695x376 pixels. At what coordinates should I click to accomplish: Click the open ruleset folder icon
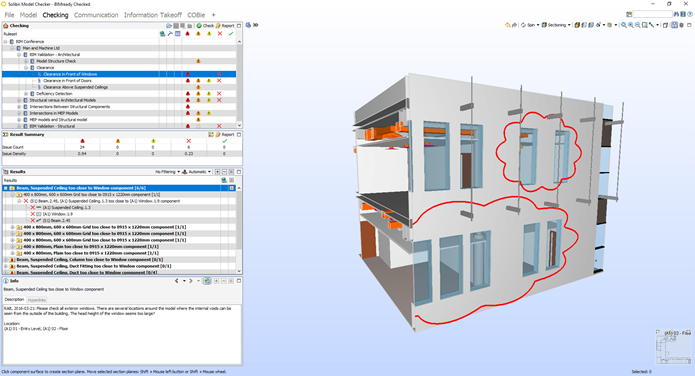click(x=169, y=26)
